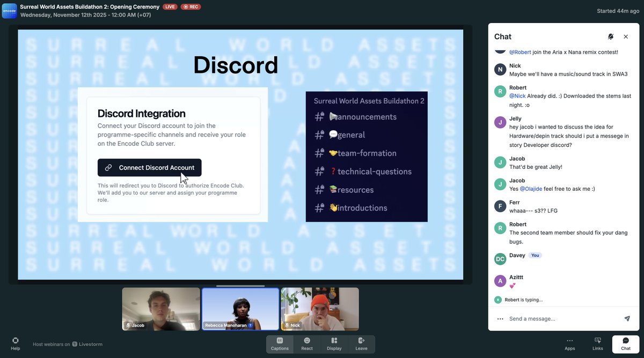Click the drag handle below the presentation
The image size is (644, 358).
pos(240,286)
